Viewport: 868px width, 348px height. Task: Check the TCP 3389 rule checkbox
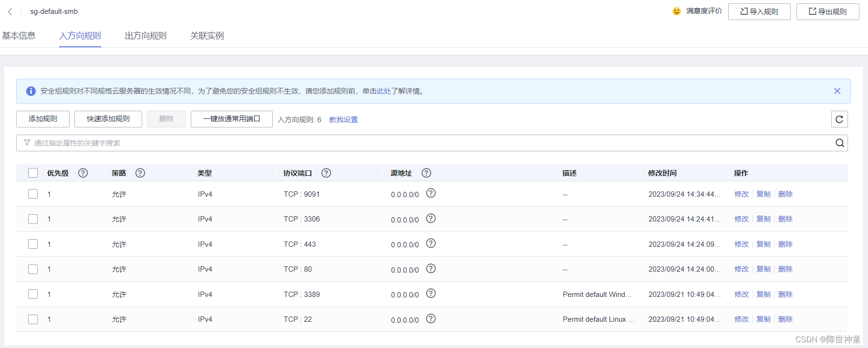tap(33, 294)
